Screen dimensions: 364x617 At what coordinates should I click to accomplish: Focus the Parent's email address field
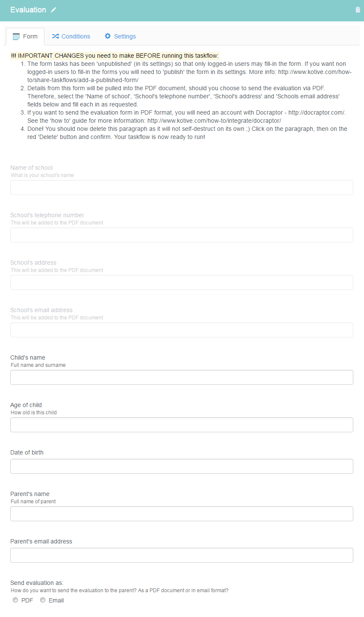tap(182, 555)
